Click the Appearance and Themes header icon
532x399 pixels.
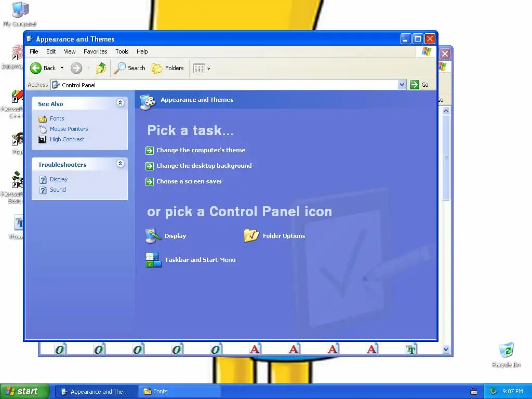tap(148, 101)
